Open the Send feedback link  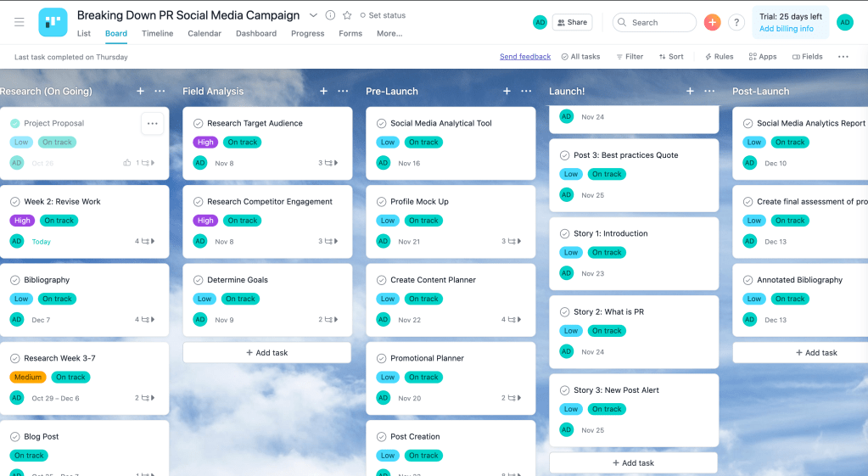click(524, 57)
